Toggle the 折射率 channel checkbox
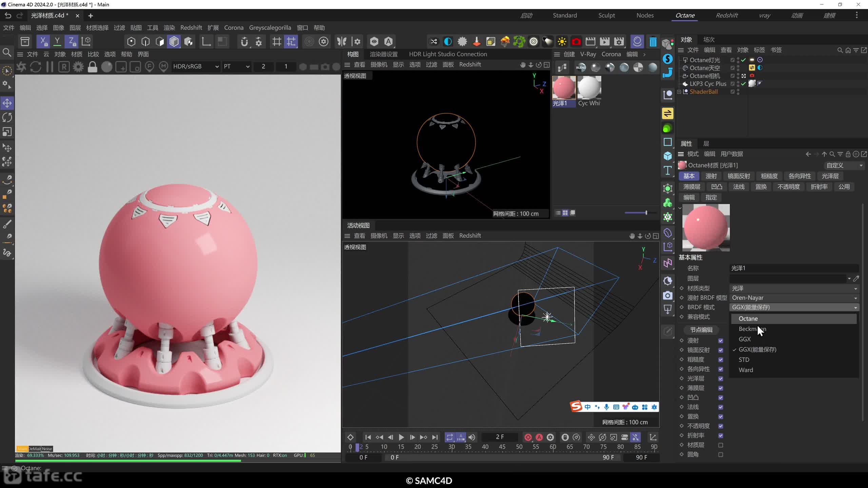The image size is (868, 488). click(721, 435)
